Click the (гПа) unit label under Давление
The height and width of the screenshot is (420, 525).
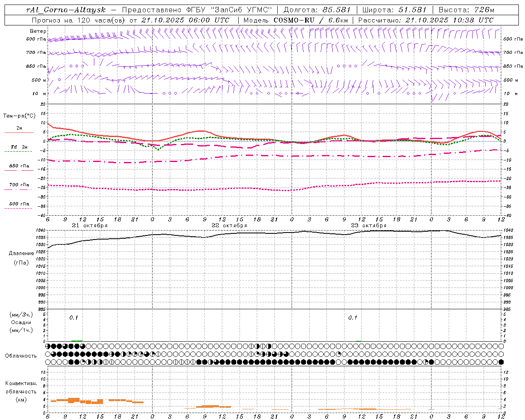point(21,263)
